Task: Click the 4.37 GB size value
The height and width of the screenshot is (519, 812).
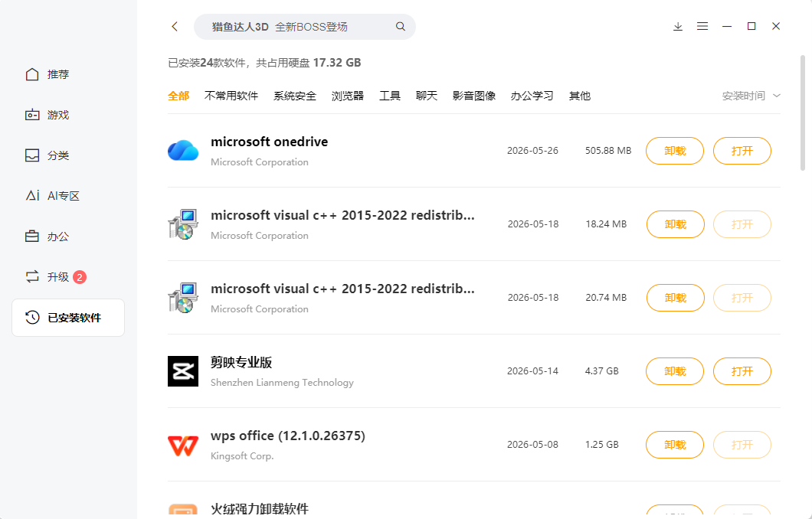Action: (x=602, y=371)
